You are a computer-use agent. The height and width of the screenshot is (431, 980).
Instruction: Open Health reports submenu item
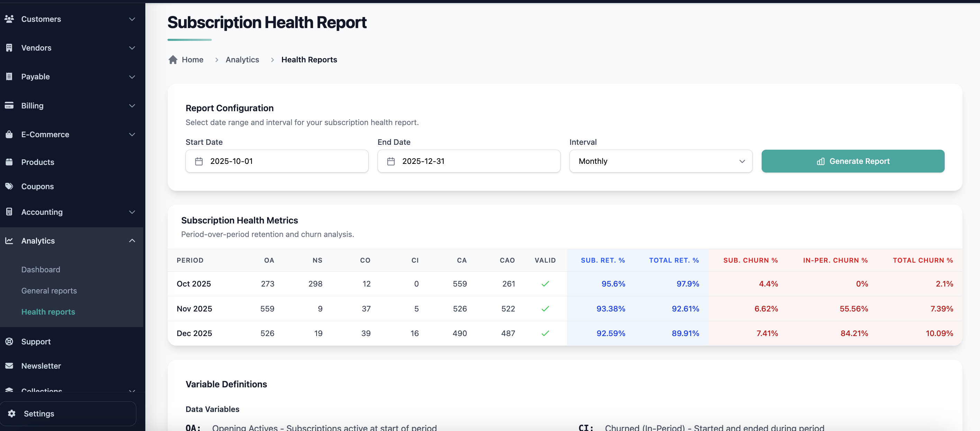[x=48, y=312]
